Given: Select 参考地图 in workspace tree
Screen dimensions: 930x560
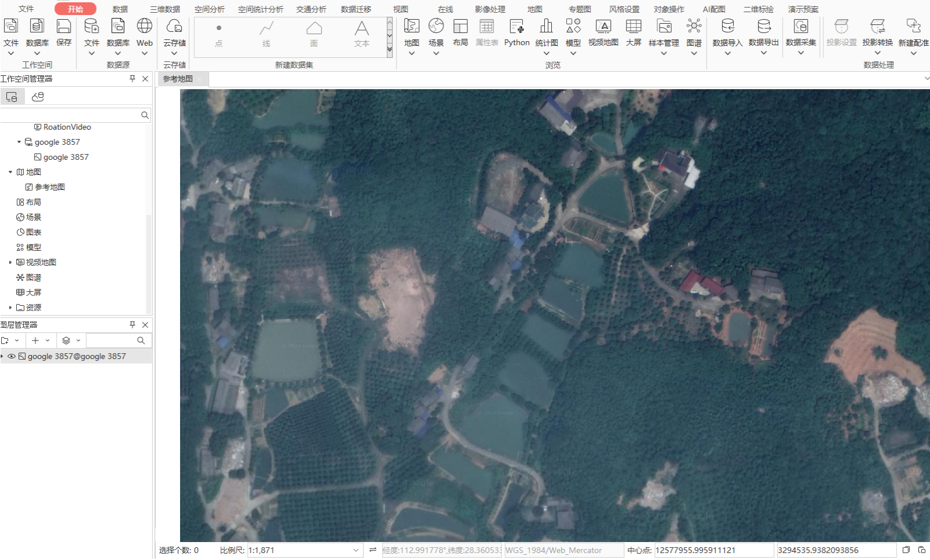Looking at the screenshot, I should pos(50,187).
